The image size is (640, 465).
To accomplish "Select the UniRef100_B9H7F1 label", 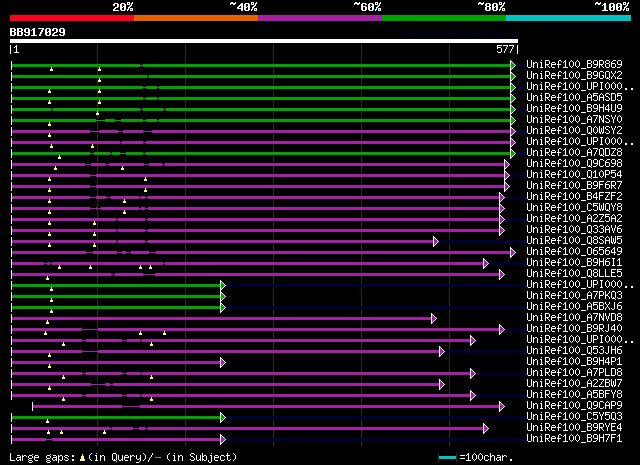I will click(574, 438).
